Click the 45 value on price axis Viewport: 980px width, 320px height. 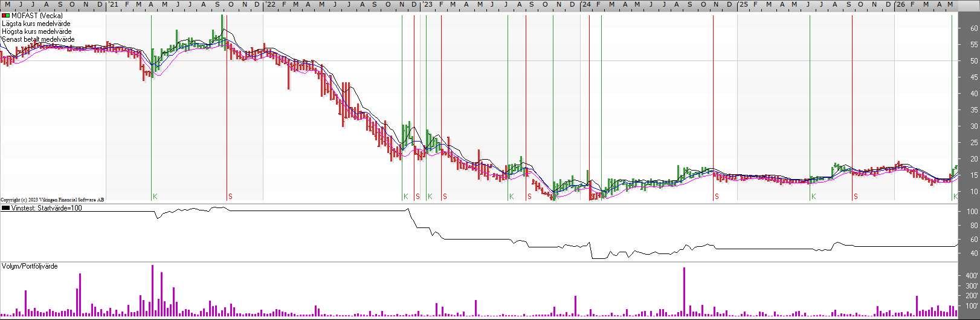coord(975,77)
